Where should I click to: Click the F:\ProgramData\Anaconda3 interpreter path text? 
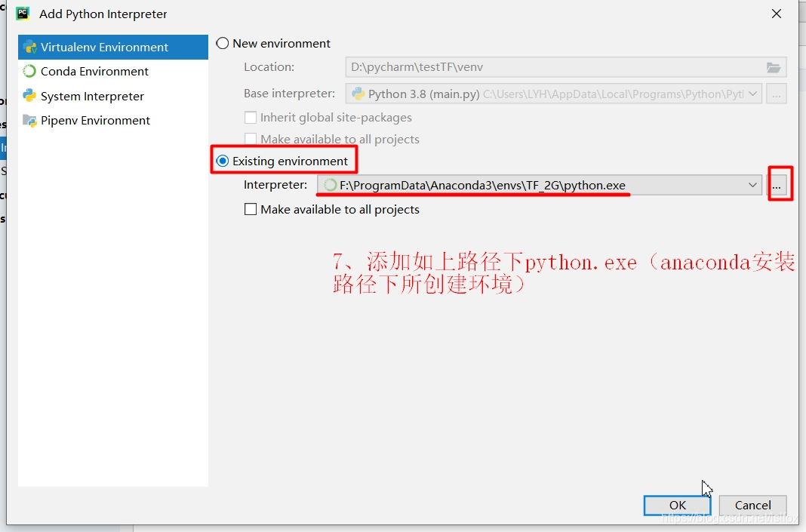482,185
